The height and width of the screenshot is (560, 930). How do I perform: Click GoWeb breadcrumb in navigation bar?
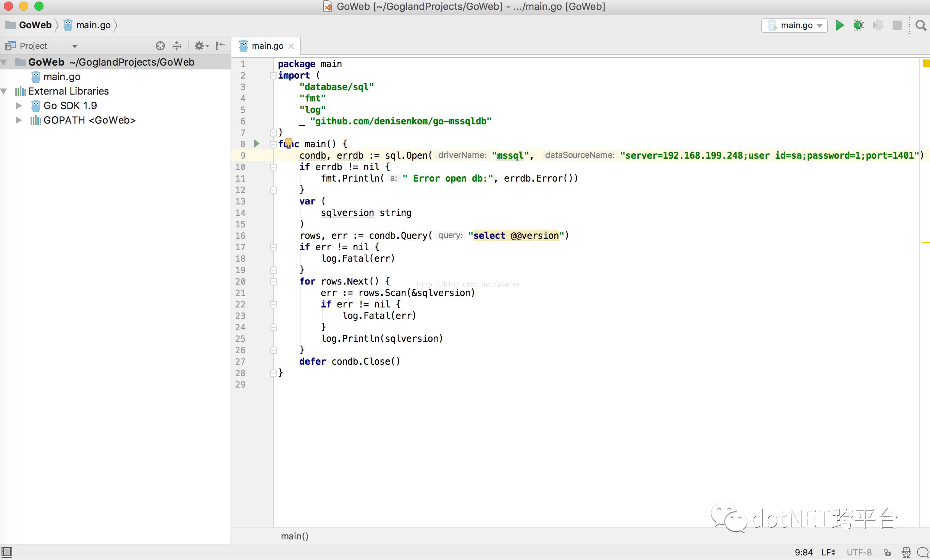click(x=35, y=25)
